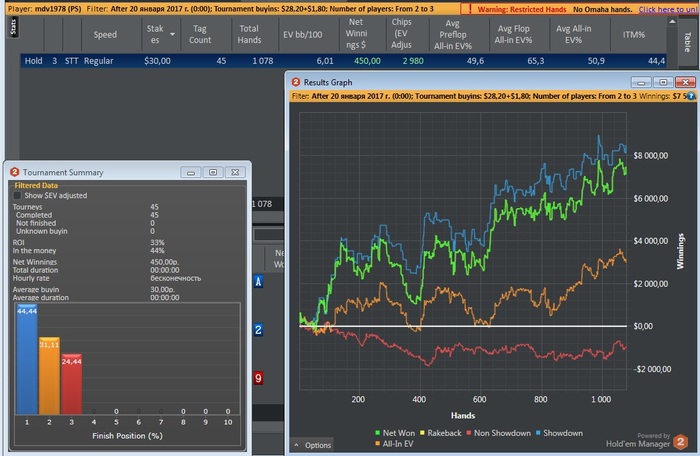Viewport: 700px width, 456px height.
Task: Minimize the Tournament Summary window
Action: coord(191,172)
